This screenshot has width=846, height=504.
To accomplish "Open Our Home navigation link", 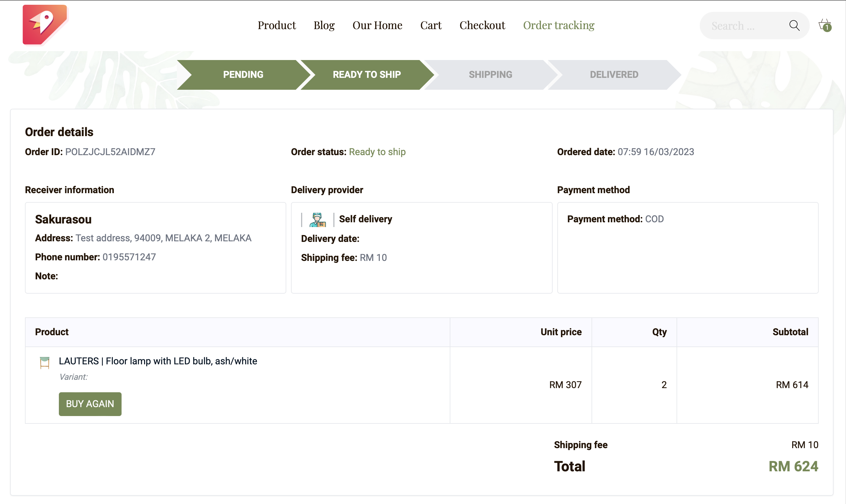I will 377,26.
